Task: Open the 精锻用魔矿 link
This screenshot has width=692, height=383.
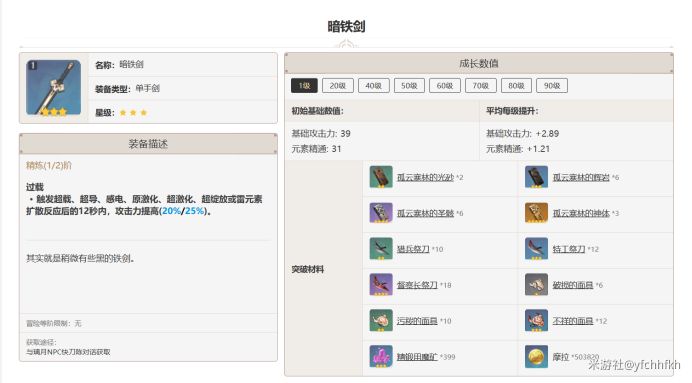Action: 417,357
